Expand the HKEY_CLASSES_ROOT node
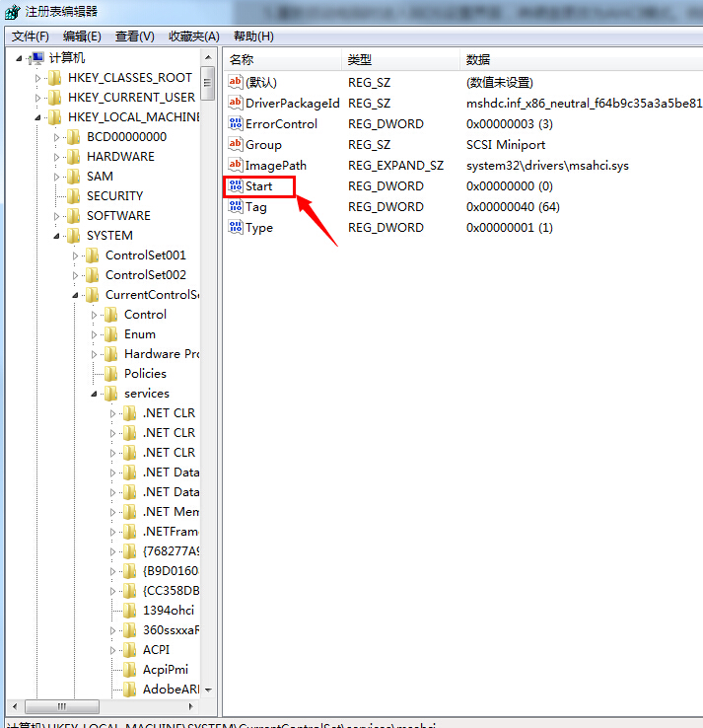The image size is (703, 728). (x=37, y=78)
